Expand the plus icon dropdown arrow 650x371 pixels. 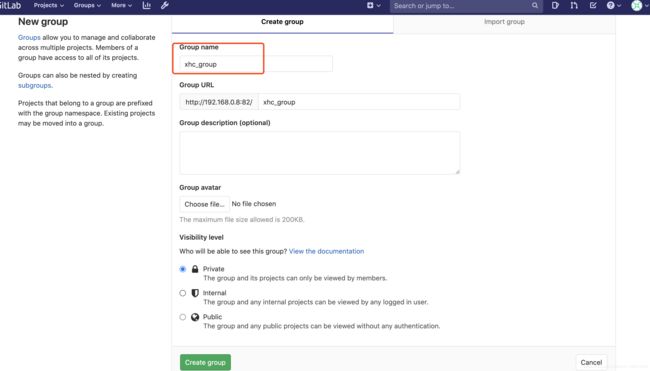[378, 6]
